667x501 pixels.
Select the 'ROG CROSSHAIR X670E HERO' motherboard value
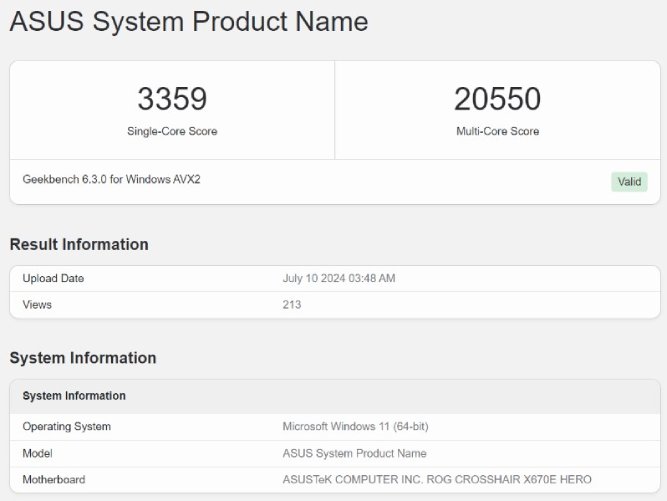point(509,480)
